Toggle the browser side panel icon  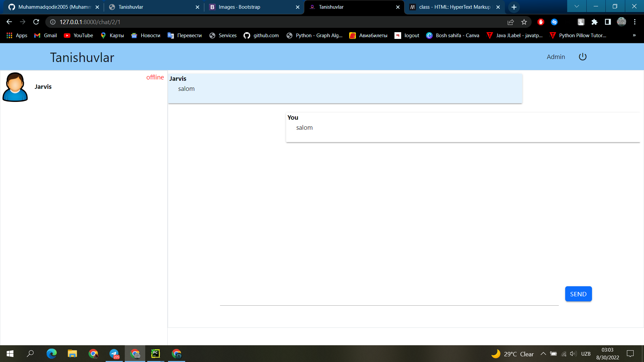tap(608, 22)
